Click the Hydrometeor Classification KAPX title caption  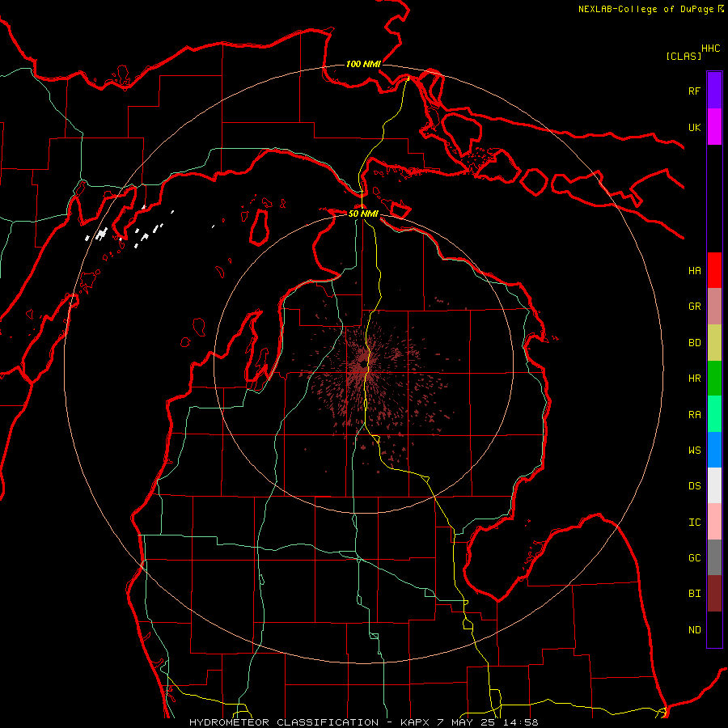363,722
